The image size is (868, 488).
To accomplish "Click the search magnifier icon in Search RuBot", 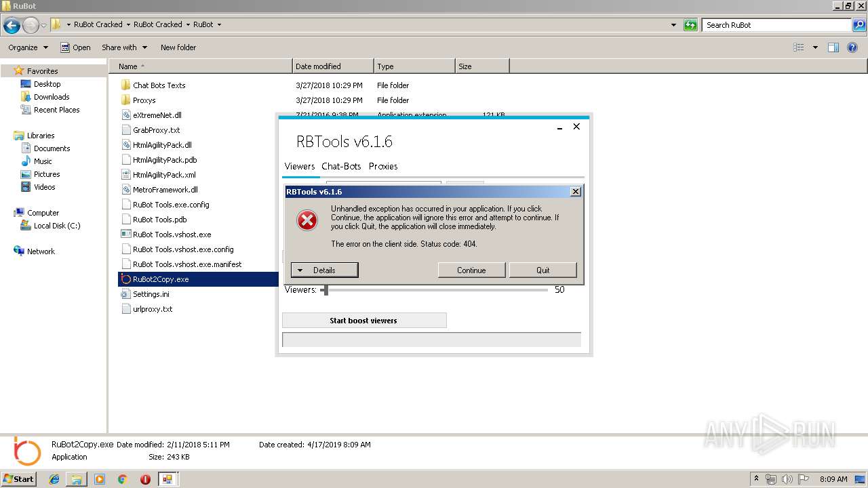I will [859, 25].
